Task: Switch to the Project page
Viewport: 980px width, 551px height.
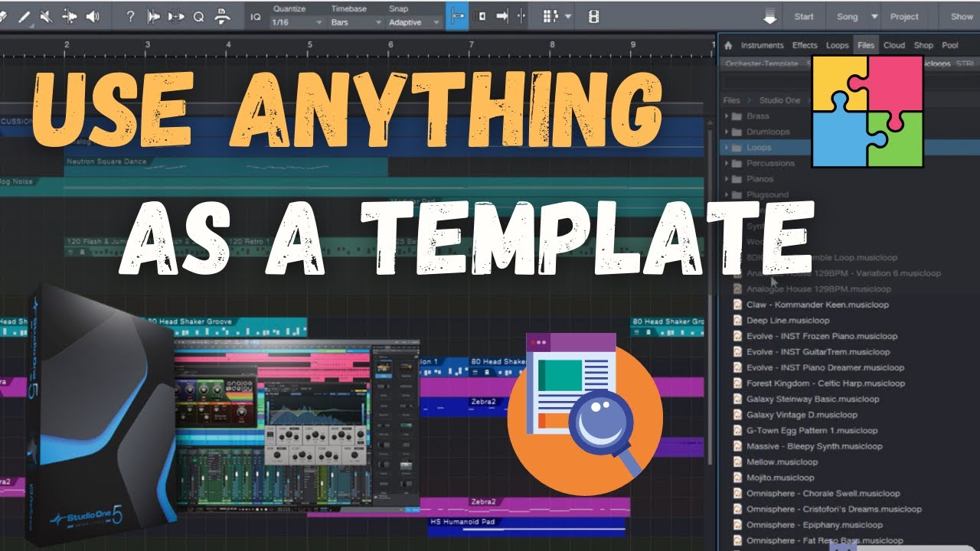Action: click(x=904, y=16)
